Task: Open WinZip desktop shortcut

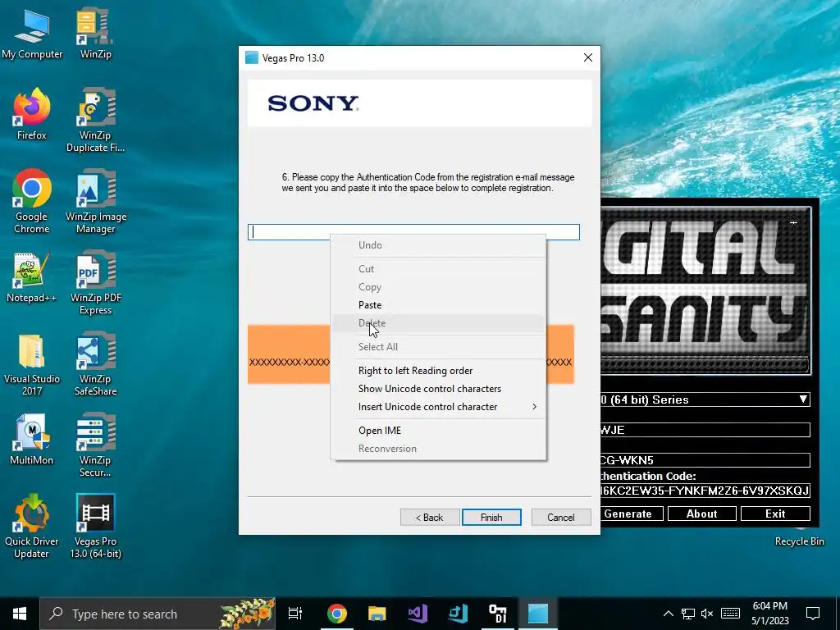Action: [95, 34]
